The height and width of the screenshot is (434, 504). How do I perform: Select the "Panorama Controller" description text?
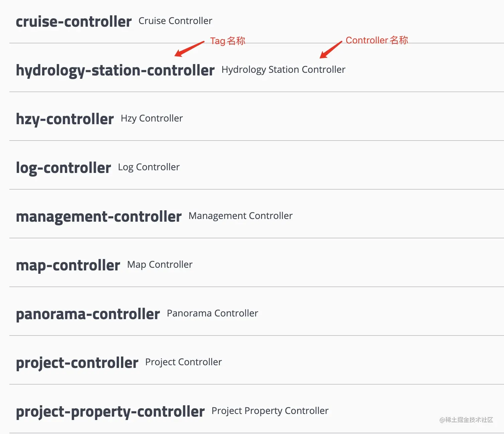coord(212,313)
